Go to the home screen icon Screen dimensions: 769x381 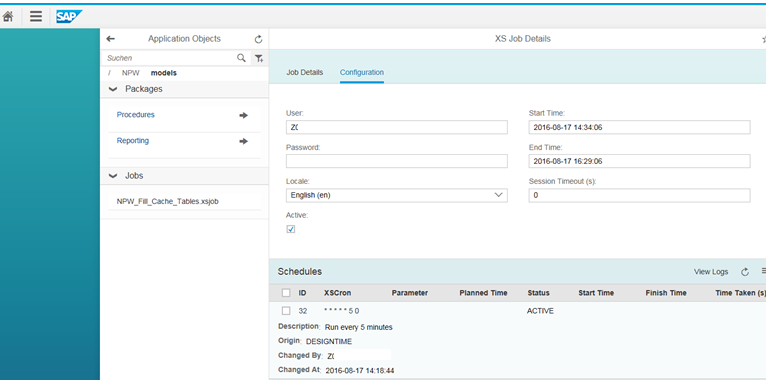tap(8, 17)
